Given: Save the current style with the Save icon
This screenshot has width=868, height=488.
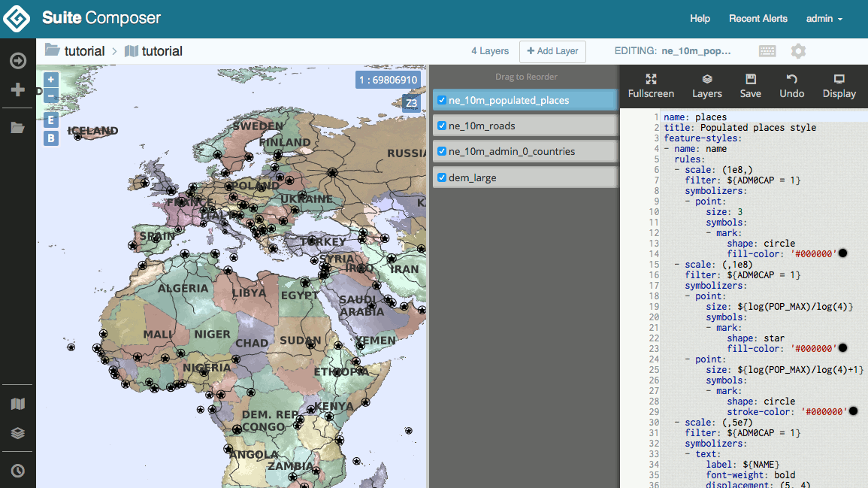Looking at the screenshot, I should coord(750,85).
